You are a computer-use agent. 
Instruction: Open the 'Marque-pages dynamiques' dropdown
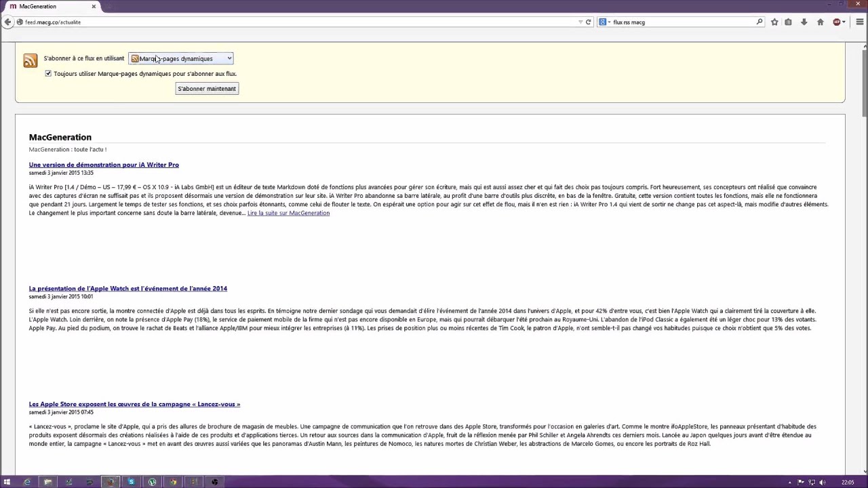(x=181, y=58)
